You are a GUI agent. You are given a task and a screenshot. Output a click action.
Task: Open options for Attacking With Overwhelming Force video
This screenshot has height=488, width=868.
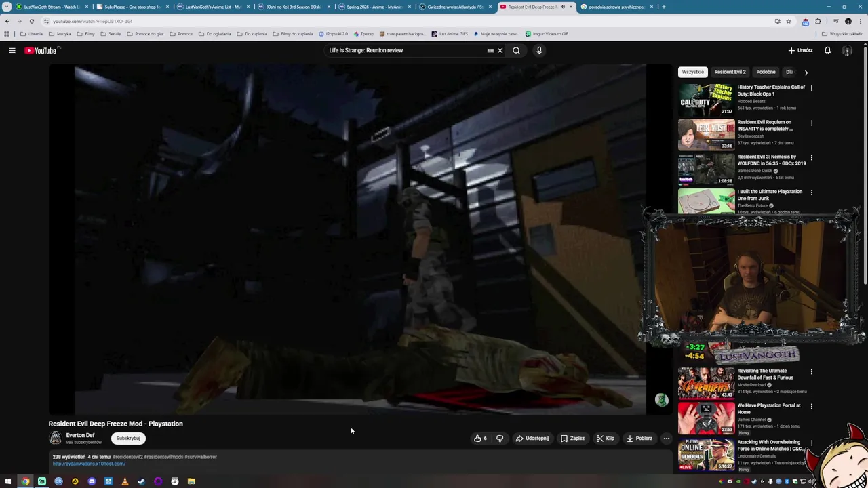[x=811, y=443]
